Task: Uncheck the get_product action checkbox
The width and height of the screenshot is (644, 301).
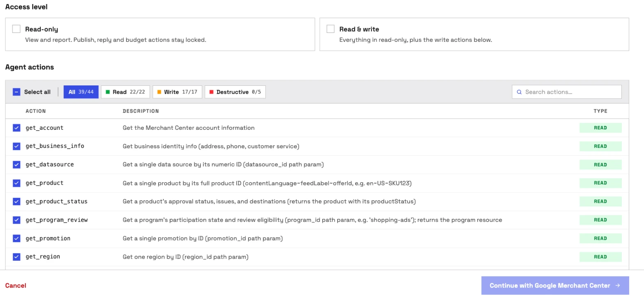Action: tap(16, 183)
